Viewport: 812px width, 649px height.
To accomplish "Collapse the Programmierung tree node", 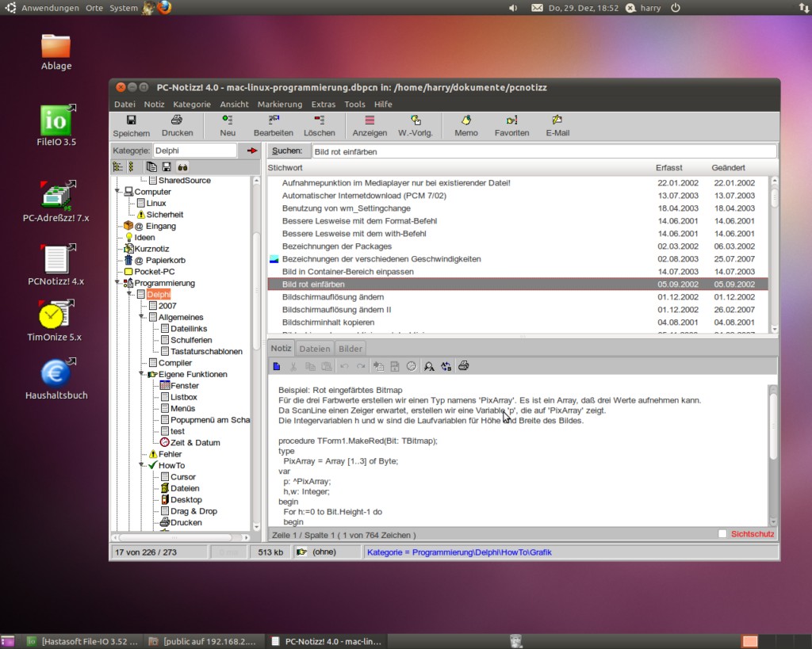I will pos(117,283).
